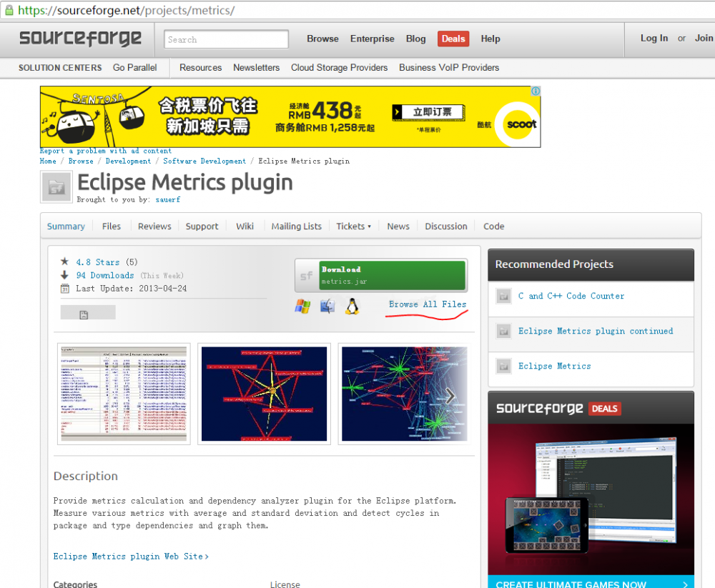Open the ad info icon on banner
The width and height of the screenshot is (715, 588).
[536, 91]
